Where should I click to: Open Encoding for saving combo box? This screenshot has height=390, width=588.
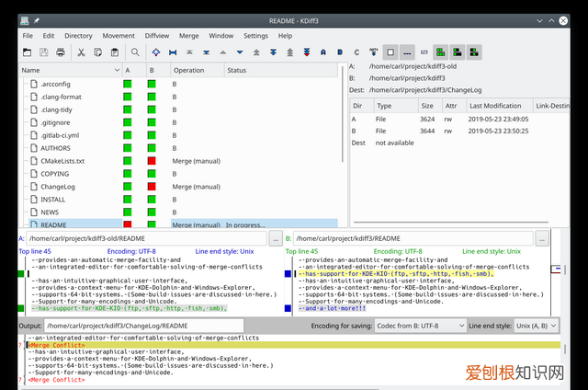click(x=421, y=326)
